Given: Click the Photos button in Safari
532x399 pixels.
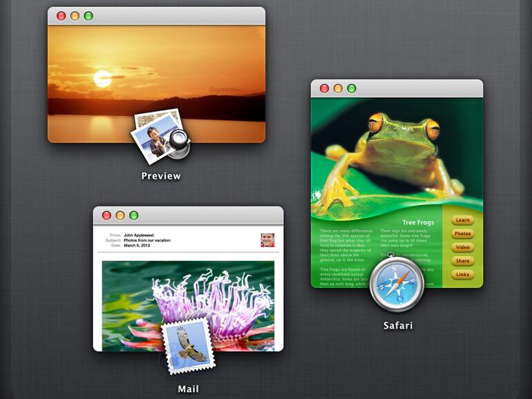Looking at the screenshot, I should [462, 233].
